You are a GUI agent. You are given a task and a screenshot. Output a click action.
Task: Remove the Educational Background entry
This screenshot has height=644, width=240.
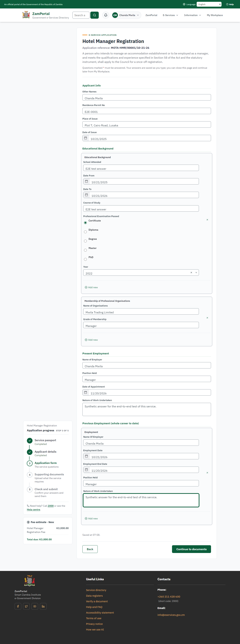[x=207, y=220]
